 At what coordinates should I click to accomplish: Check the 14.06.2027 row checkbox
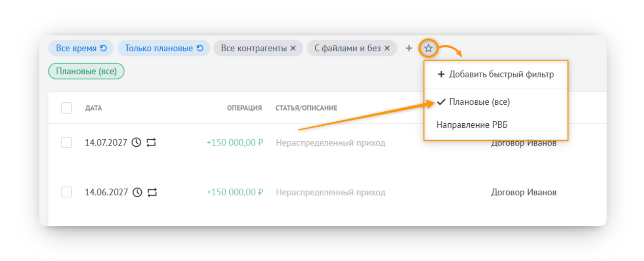(x=66, y=192)
